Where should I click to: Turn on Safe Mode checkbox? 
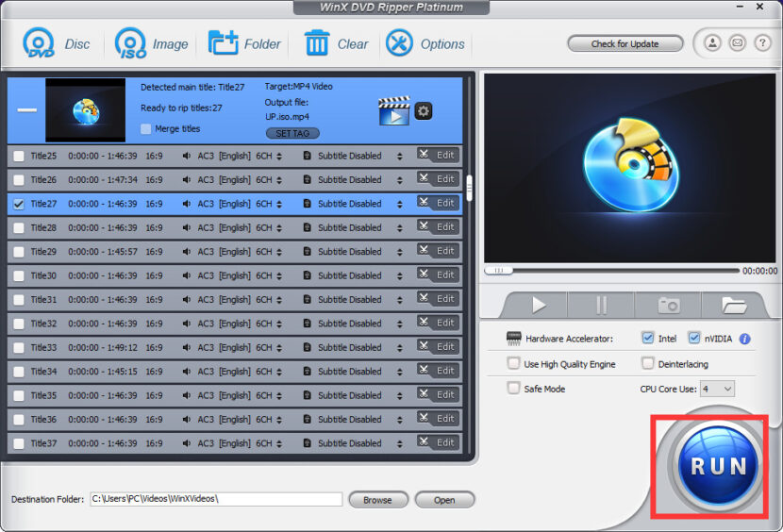click(513, 388)
